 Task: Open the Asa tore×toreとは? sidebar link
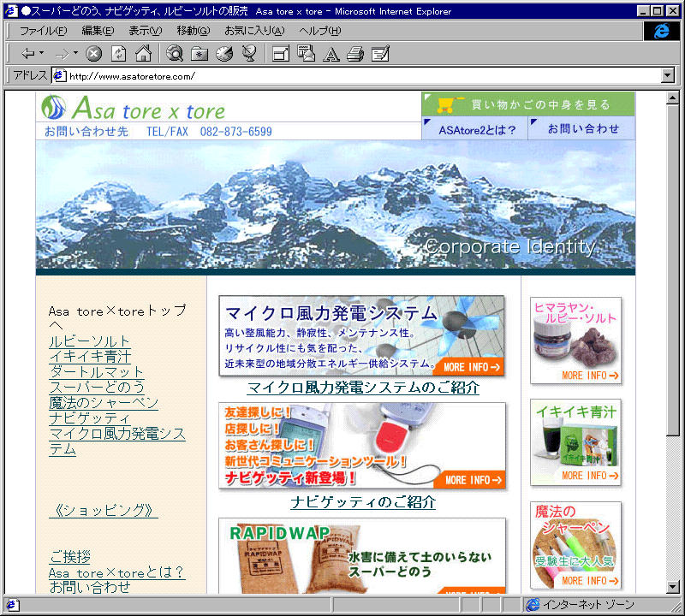point(117,572)
